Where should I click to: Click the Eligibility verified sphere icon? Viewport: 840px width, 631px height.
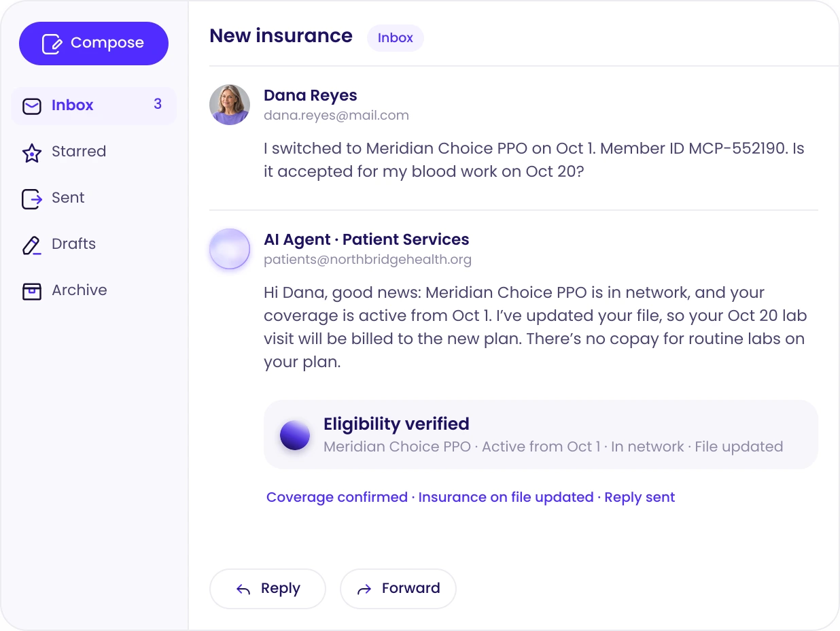(x=295, y=435)
